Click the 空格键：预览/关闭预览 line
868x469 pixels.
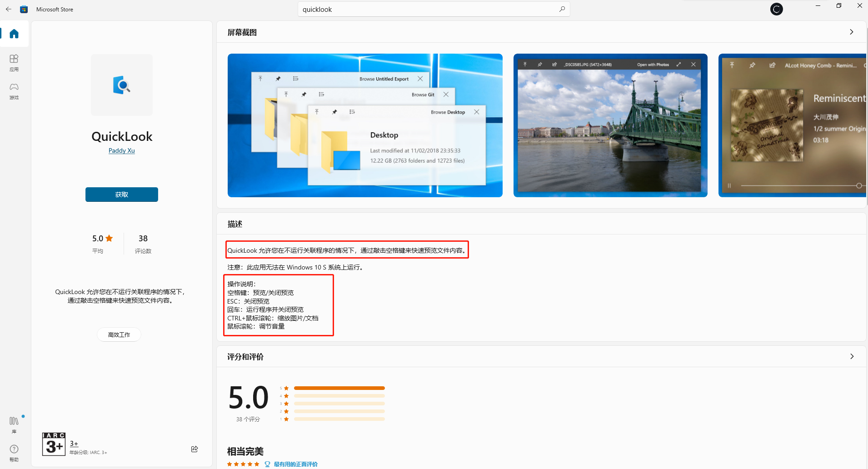[261, 293]
